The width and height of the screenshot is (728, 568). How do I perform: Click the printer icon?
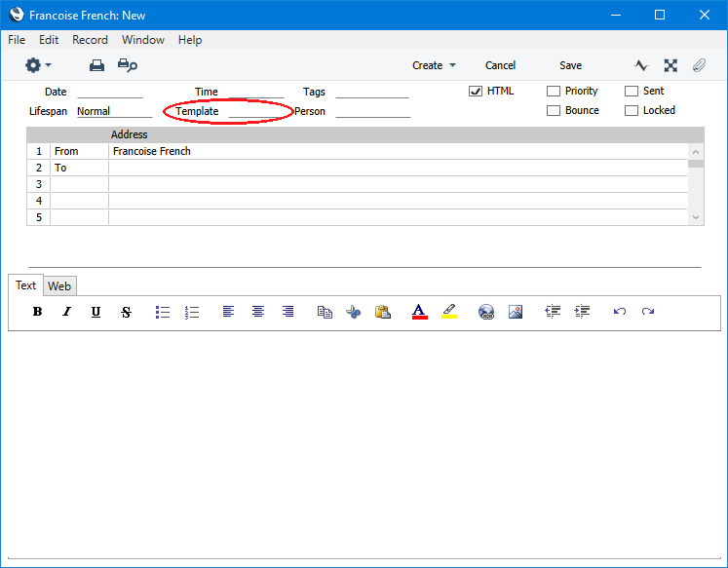96,65
